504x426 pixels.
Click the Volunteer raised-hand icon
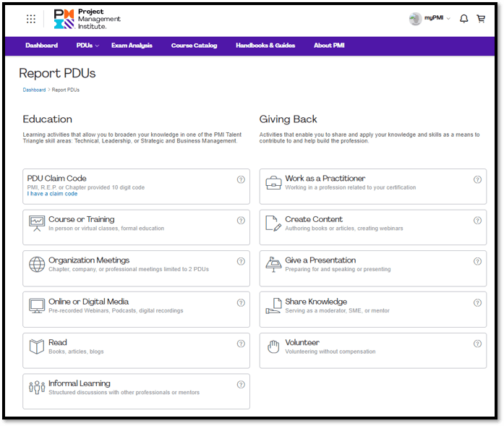[273, 346]
